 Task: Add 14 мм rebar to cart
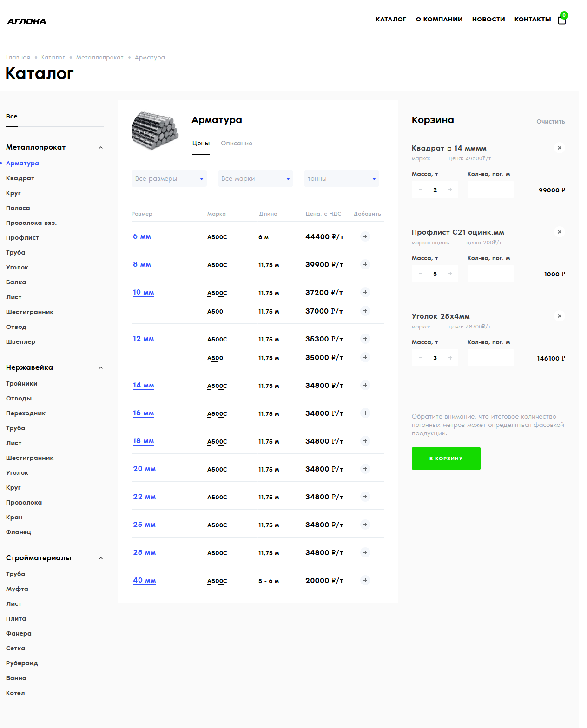pos(365,385)
